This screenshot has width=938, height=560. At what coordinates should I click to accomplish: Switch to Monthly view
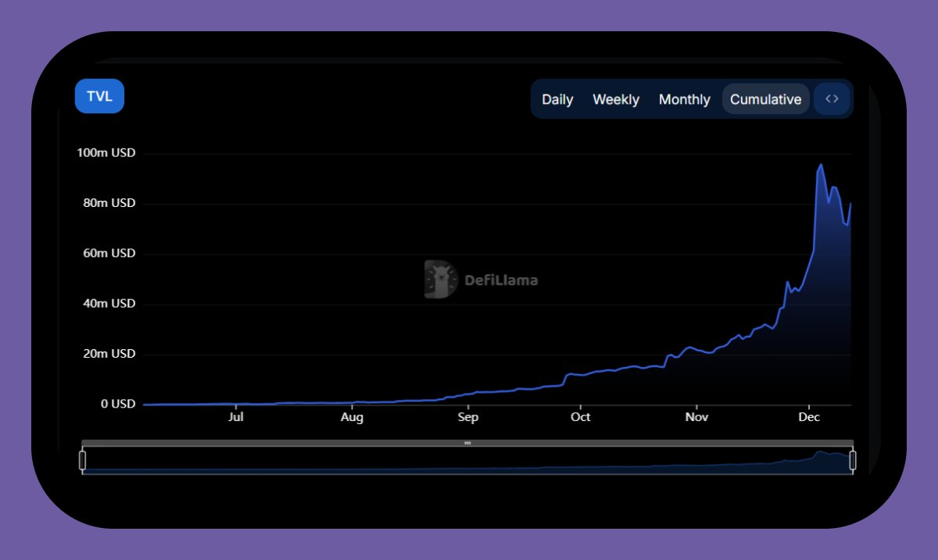(x=685, y=99)
